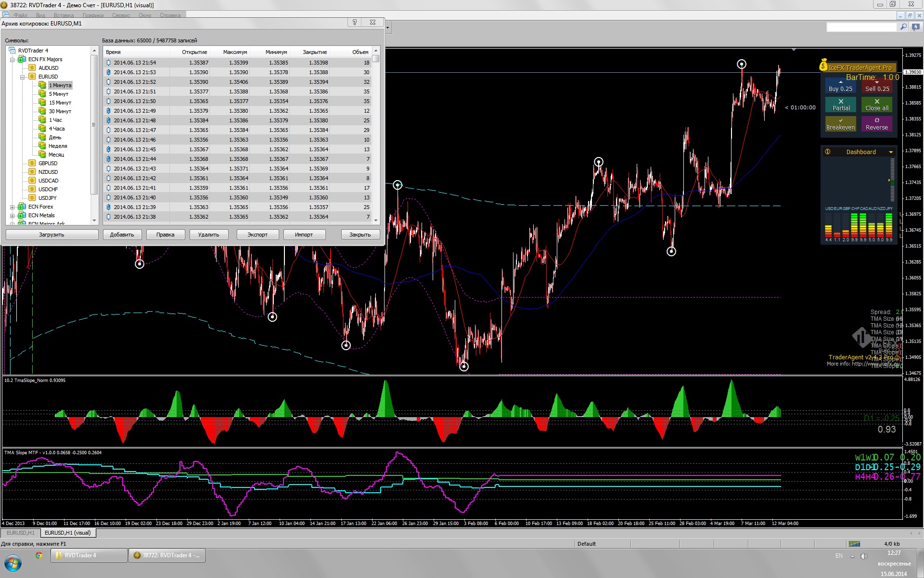Launch Chrome from the taskbar
The height and width of the screenshot is (578, 924).
tap(39, 555)
